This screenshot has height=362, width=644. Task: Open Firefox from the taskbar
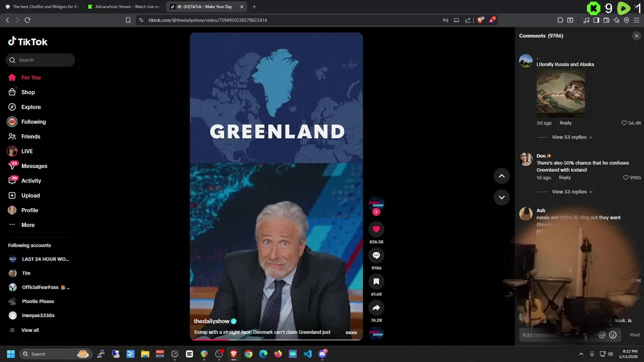[x=278, y=354]
